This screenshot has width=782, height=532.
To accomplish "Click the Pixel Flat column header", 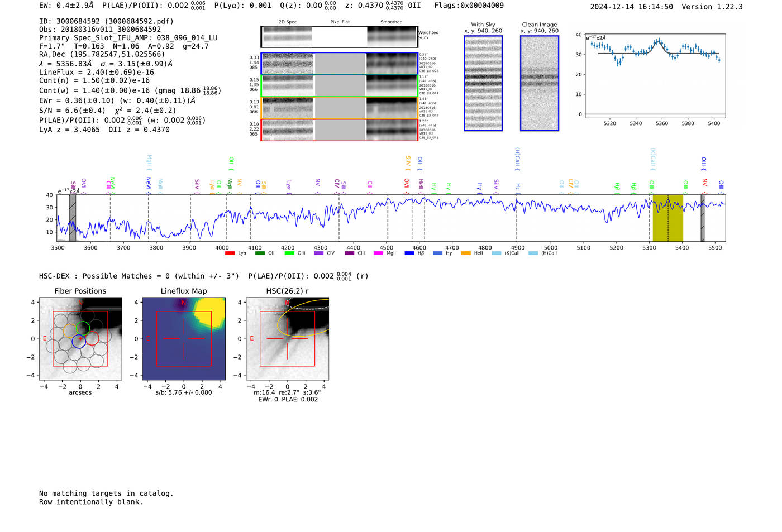I will [x=340, y=22].
